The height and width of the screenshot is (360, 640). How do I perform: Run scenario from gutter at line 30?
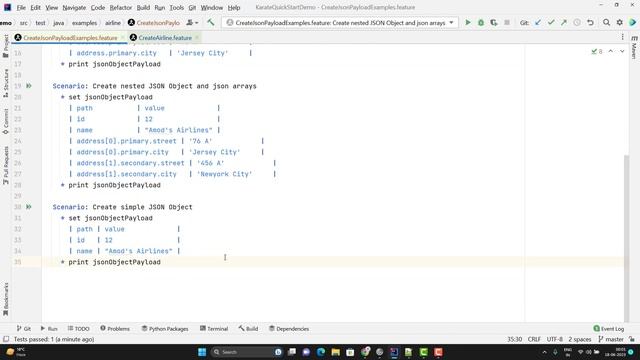point(29,207)
